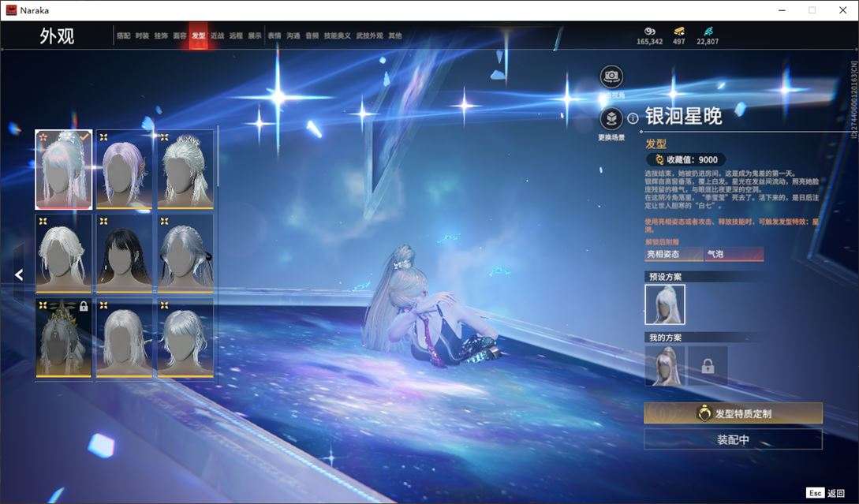This screenshot has width=859, height=504.
Task: Open the 时装 tab
Action: 142,35
